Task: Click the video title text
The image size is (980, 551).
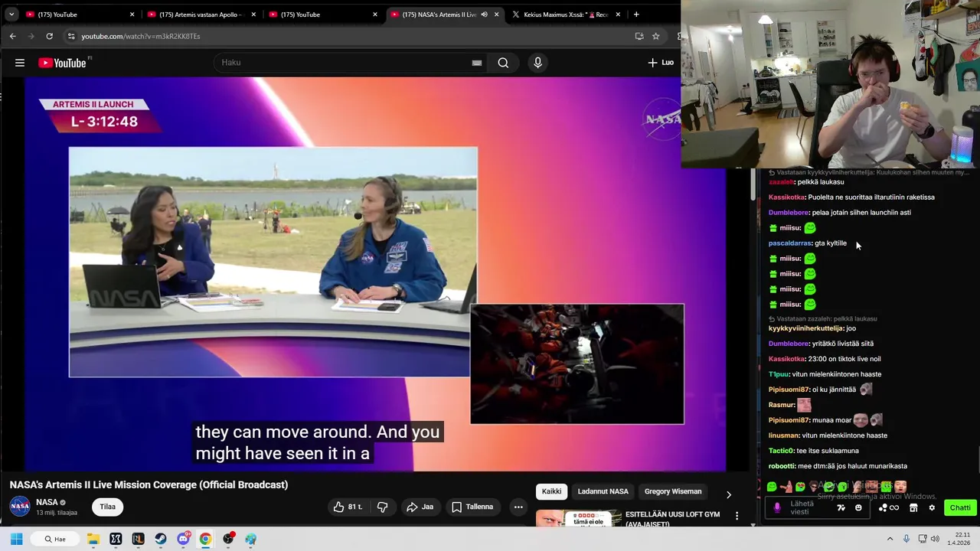Action: 149,484
